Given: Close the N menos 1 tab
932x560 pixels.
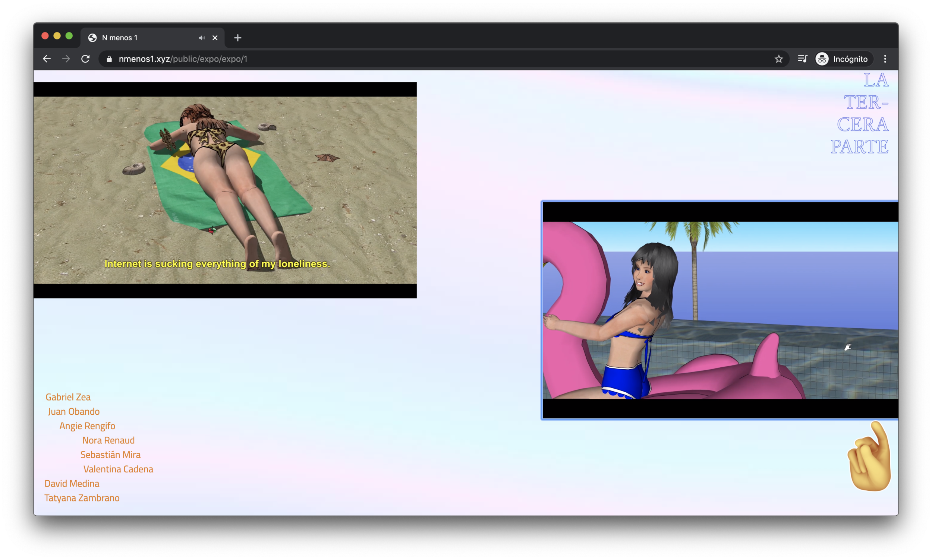Looking at the screenshot, I should pos(215,38).
